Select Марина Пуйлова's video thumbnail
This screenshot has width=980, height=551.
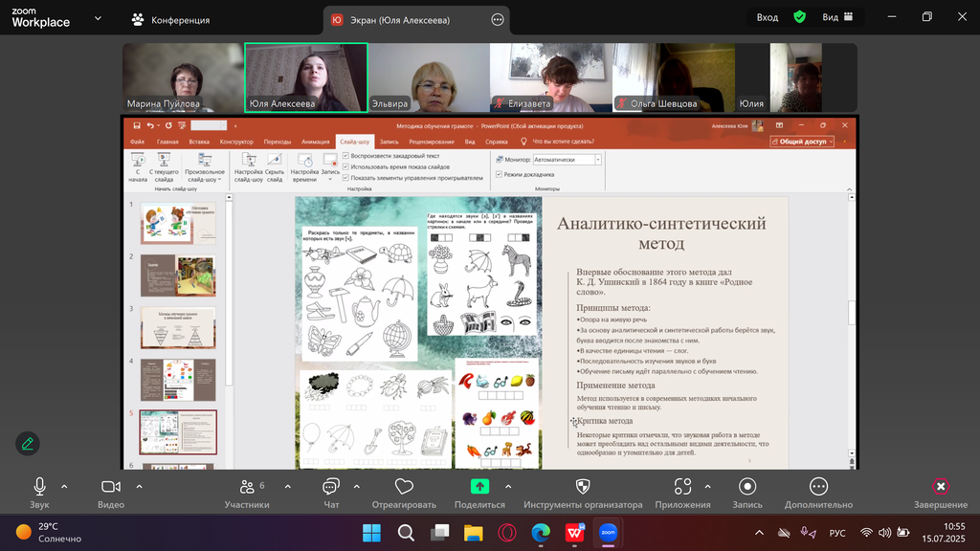coord(183,78)
